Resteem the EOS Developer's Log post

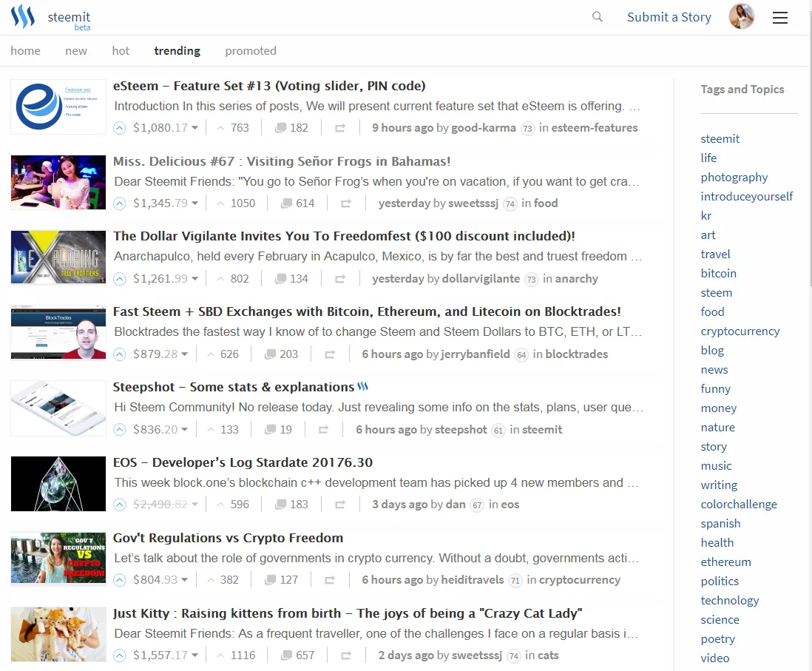(340, 505)
